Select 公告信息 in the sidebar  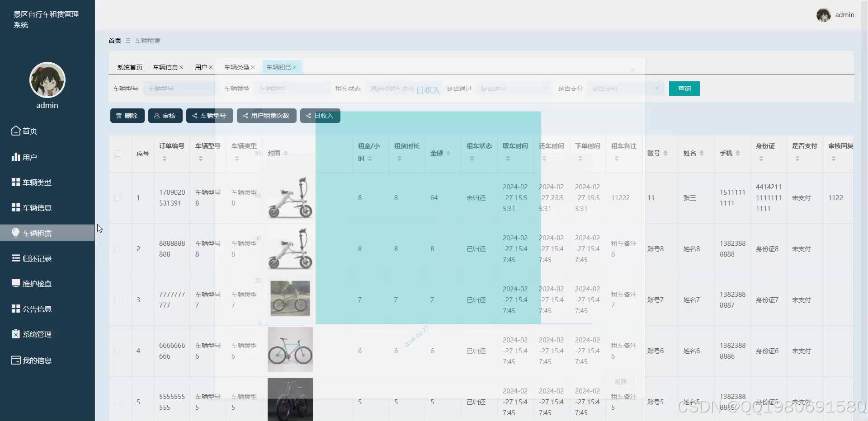click(38, 309)
